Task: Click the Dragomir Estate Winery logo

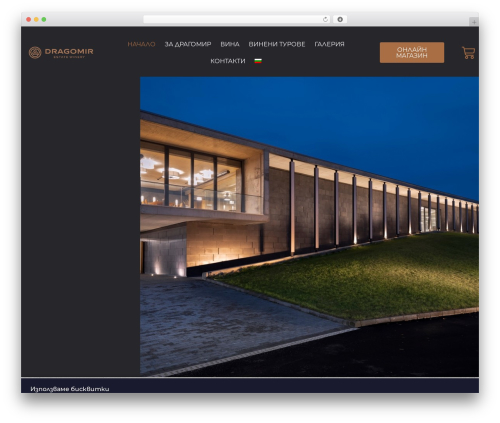Action: coord(61,52)
